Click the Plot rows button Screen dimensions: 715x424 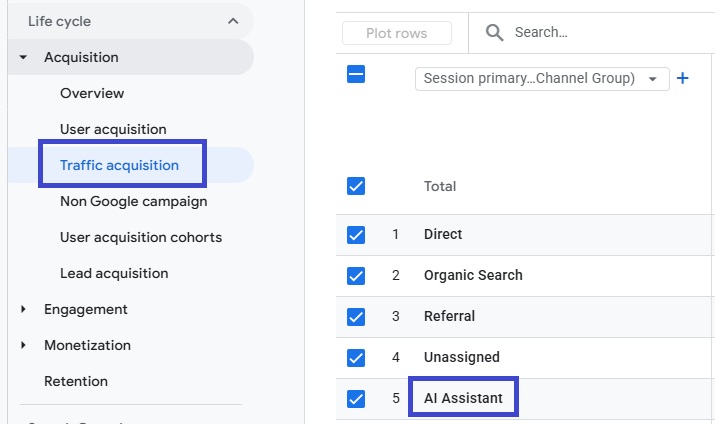pos(397,33)
